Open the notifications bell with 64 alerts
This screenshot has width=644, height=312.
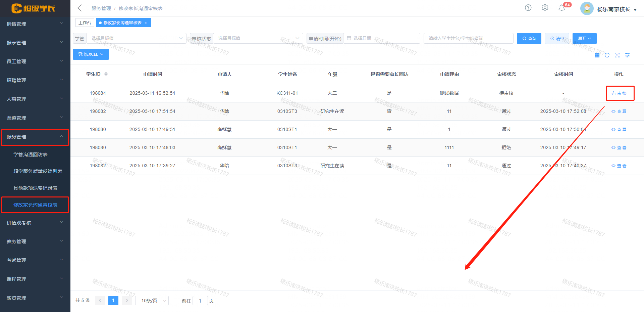[562, 8]
